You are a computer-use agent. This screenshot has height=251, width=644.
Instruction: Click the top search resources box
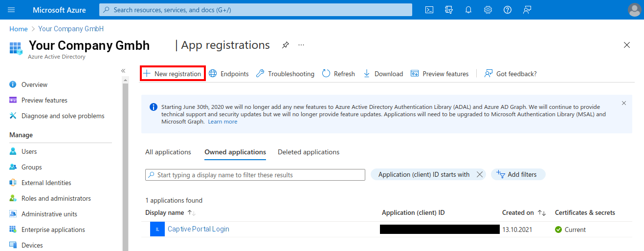(256, 10)
